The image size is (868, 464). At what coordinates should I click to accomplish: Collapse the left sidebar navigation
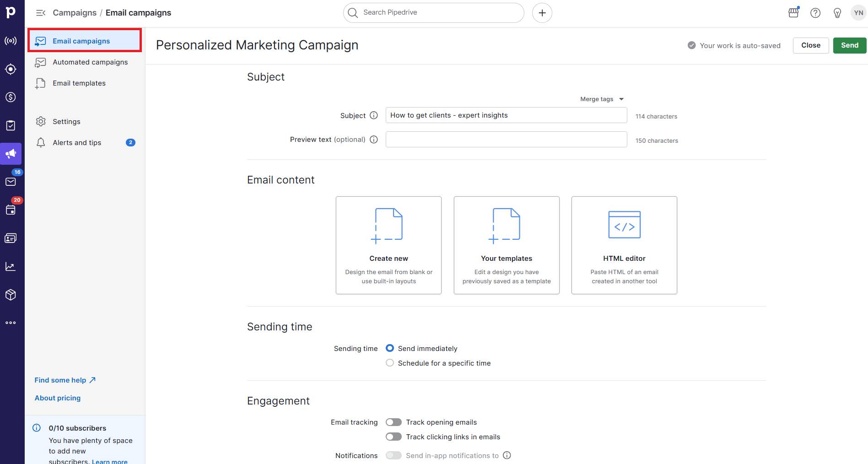[x=41, y=12]
